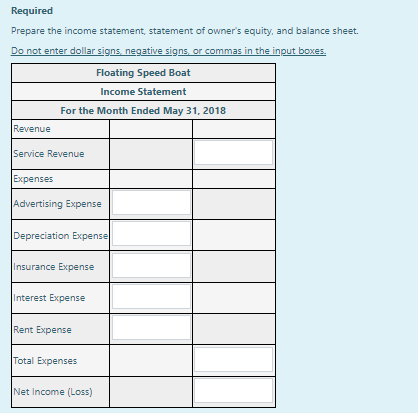Click the Rent Expense amount field

click(151, 328)
